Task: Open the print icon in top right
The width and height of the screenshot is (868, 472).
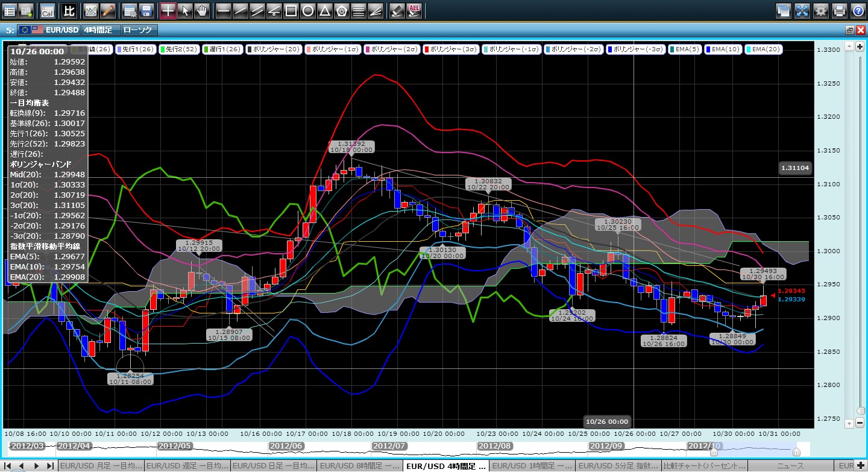Action: [x=839, y=10]
